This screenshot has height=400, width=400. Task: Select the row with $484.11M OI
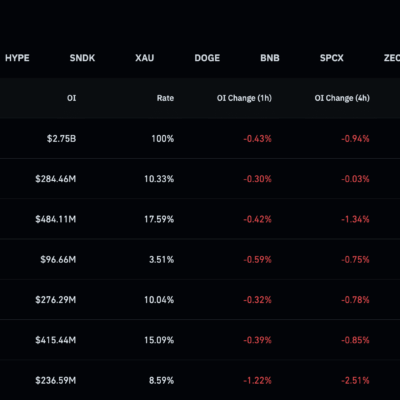tap(200, 219)
